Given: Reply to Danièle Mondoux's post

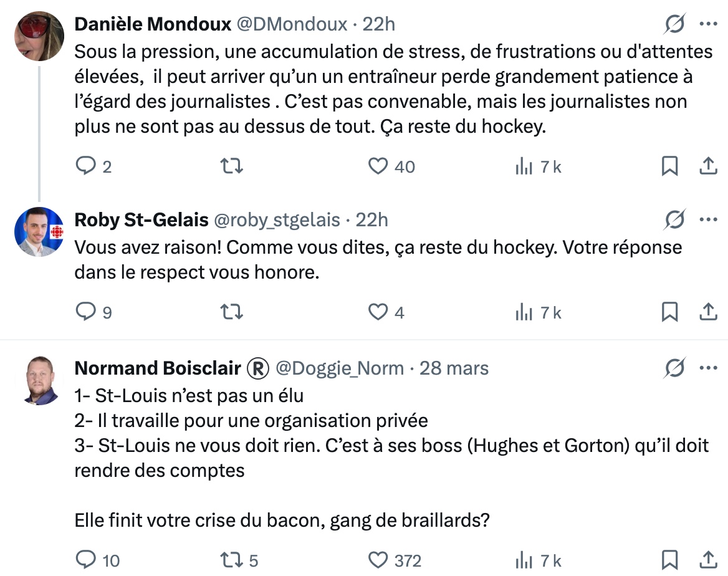Looking at the screenshot, I should point(84,166).
